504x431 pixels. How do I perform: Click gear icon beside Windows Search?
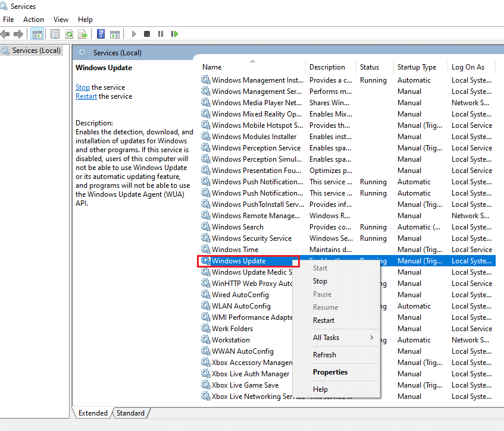[206, 226]
